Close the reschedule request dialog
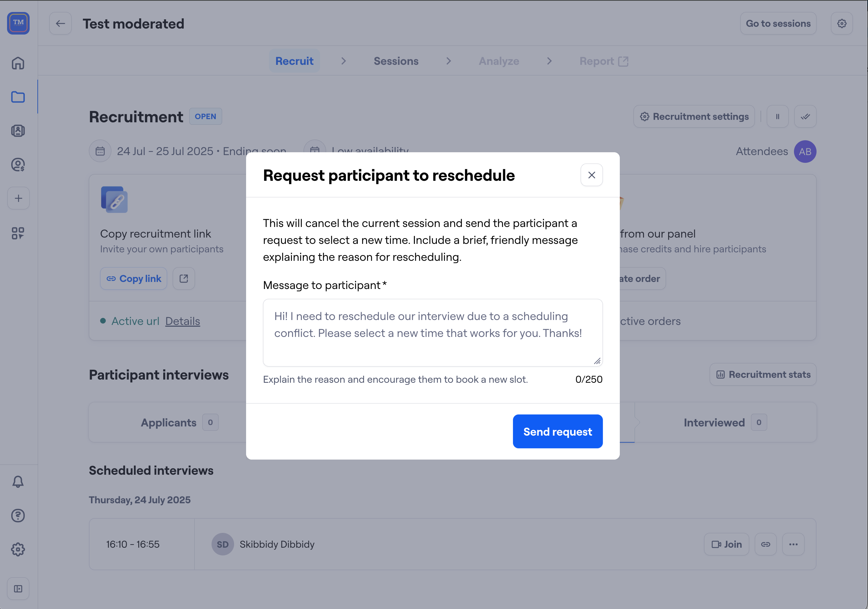This screenshot has height=609, width=868. (591, 175)
